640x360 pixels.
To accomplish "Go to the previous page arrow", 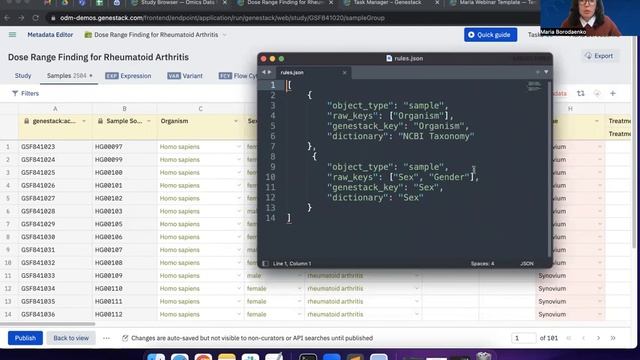I will [583, 338].
